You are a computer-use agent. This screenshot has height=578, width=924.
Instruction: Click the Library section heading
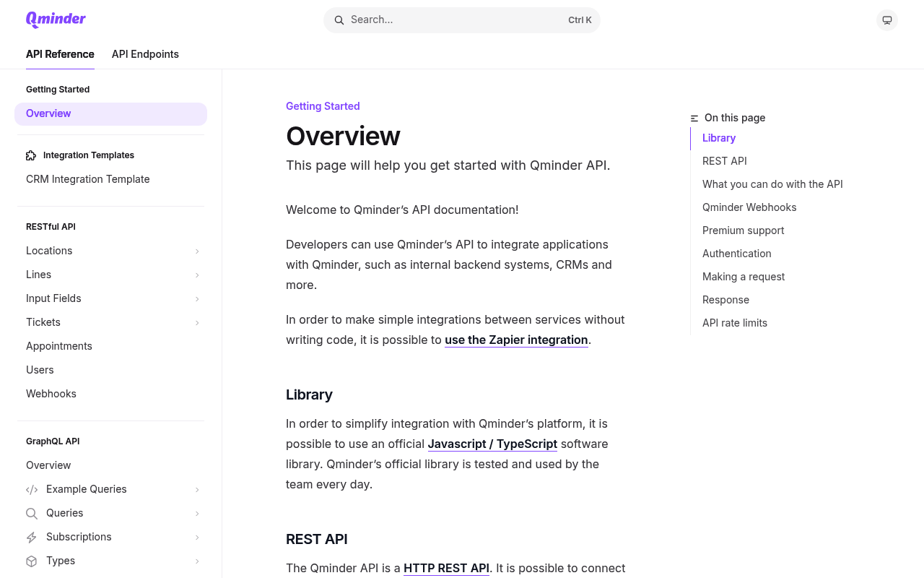point(309,394)
